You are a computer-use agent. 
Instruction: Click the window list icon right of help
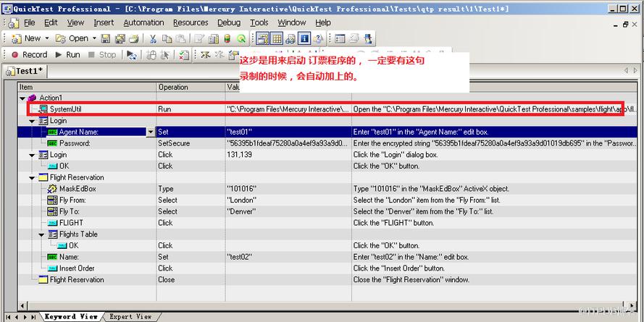click(x=340, y=38)
